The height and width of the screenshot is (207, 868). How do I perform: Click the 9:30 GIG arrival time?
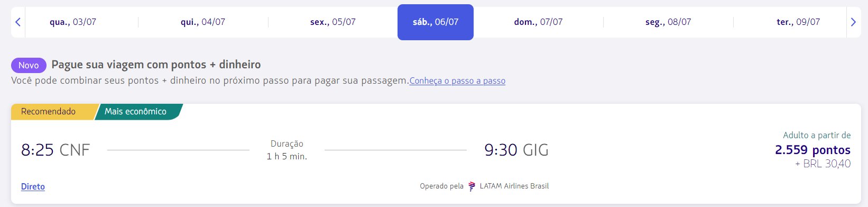pyautogui.click(x=516, y=150)
